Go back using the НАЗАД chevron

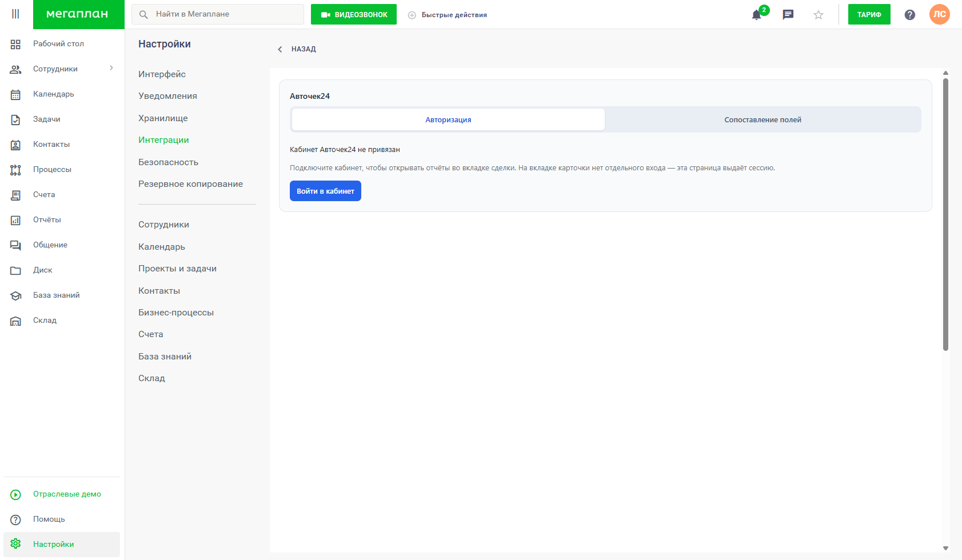pos(280,49)
